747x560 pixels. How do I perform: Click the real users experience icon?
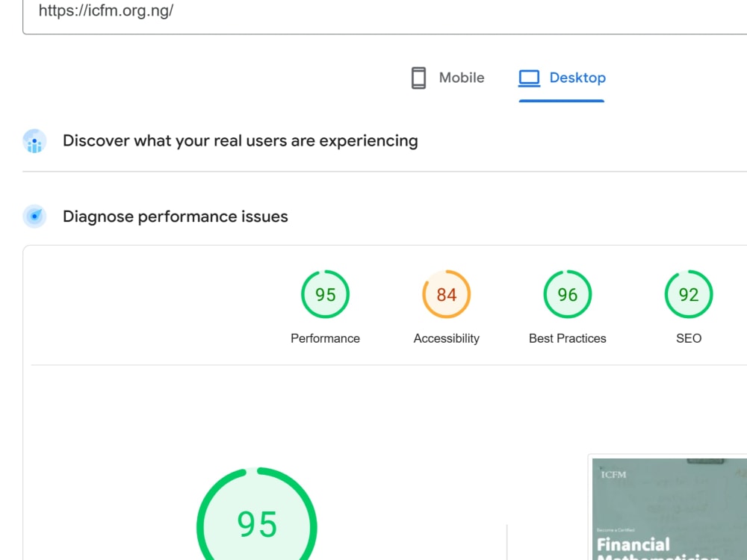(35, 141)
